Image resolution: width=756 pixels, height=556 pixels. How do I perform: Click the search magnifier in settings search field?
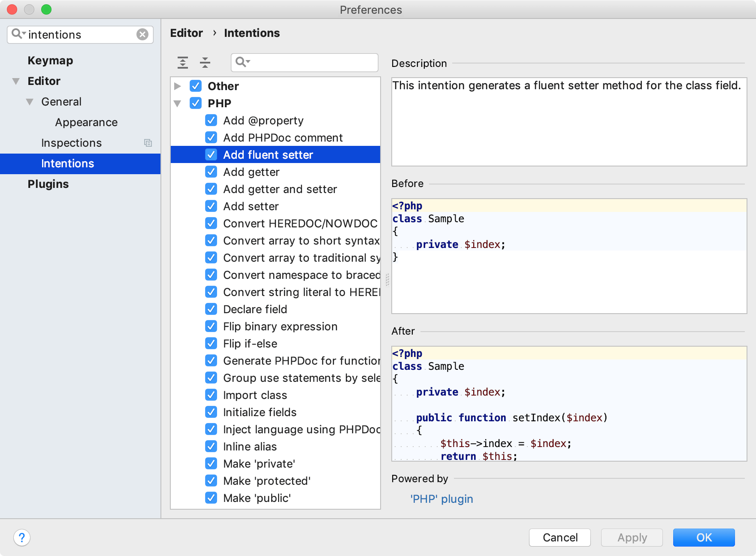click(x=18, y=34)
